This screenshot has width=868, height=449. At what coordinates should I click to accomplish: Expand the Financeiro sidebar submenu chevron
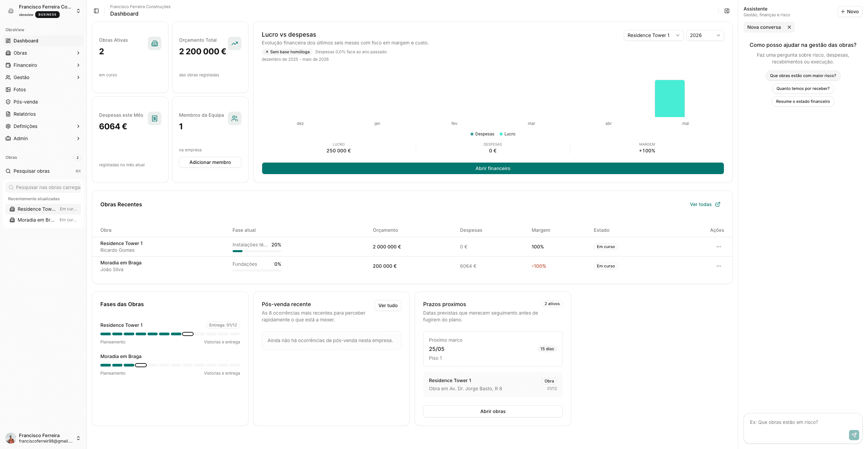click(x=78, y=65)
